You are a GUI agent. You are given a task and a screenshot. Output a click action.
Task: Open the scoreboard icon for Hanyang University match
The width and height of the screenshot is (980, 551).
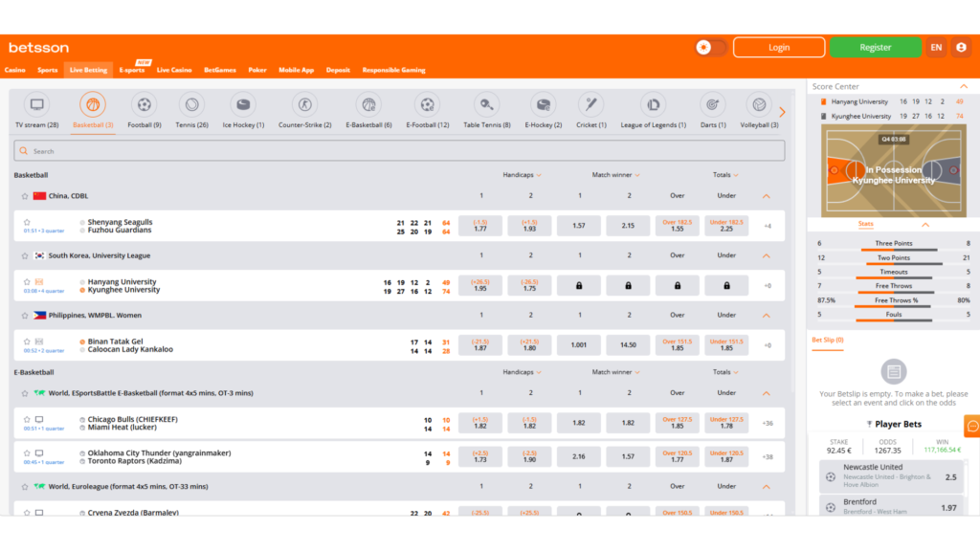tap(38, 282)
